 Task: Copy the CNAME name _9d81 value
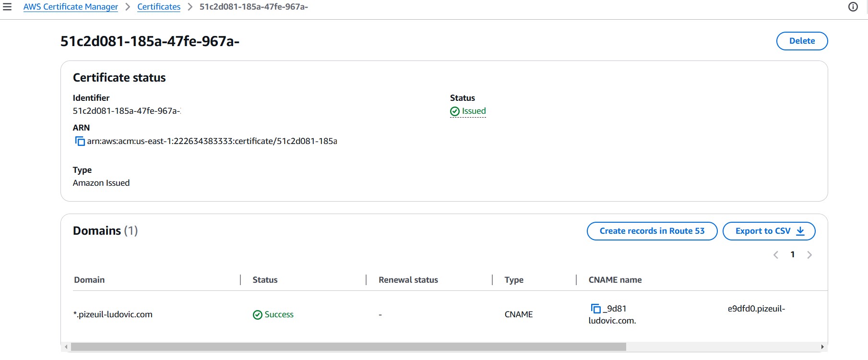[x=595, y=309]
